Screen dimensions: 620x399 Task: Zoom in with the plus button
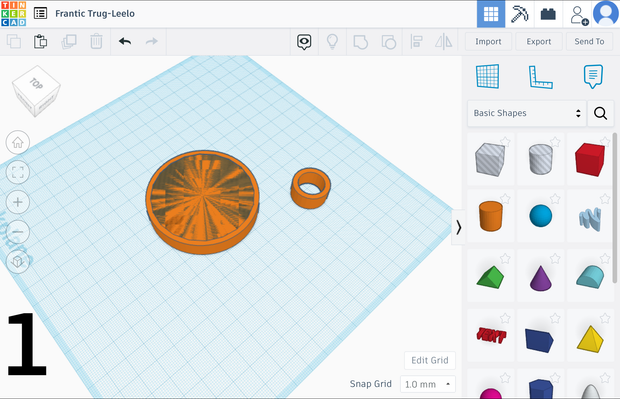pyautogui.click(x=18, y=202)
